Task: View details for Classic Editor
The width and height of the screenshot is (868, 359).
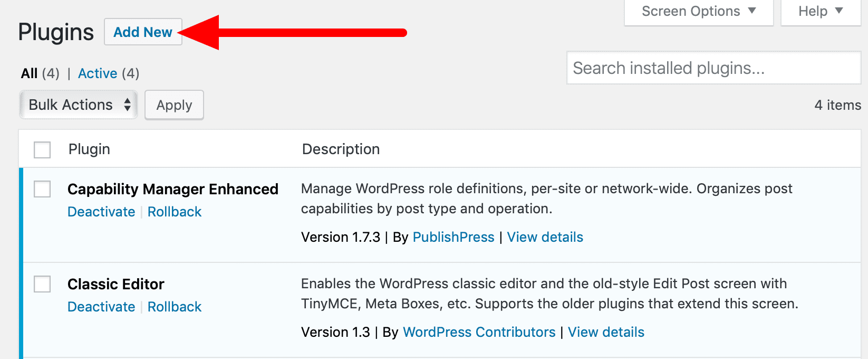Action: (606, 332)
